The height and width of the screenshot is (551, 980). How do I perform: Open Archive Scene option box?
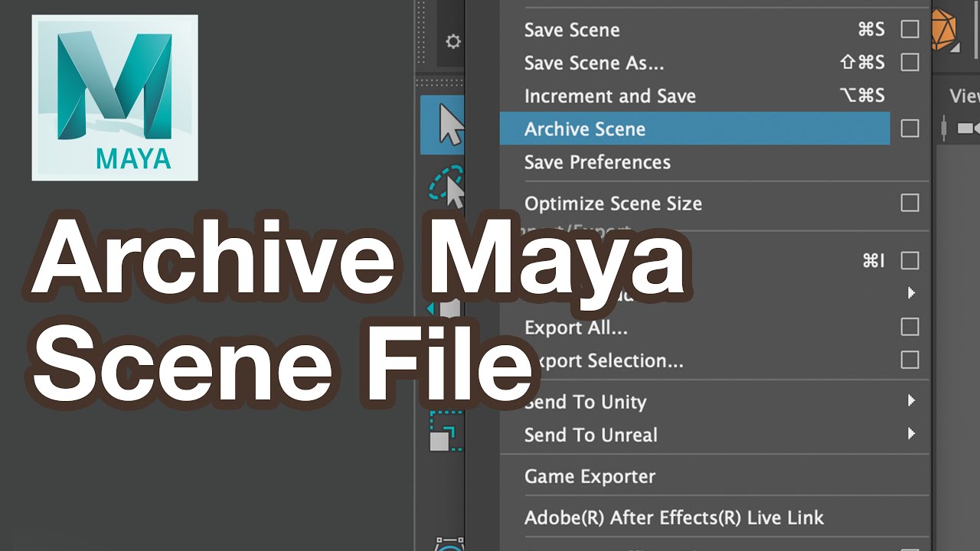coord(910,129)
